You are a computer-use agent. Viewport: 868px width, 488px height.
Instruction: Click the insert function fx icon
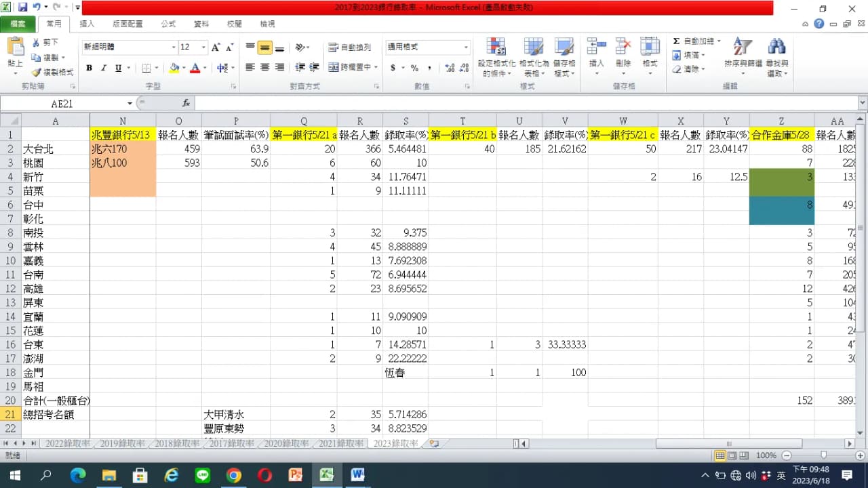click(x=186, y=104)
